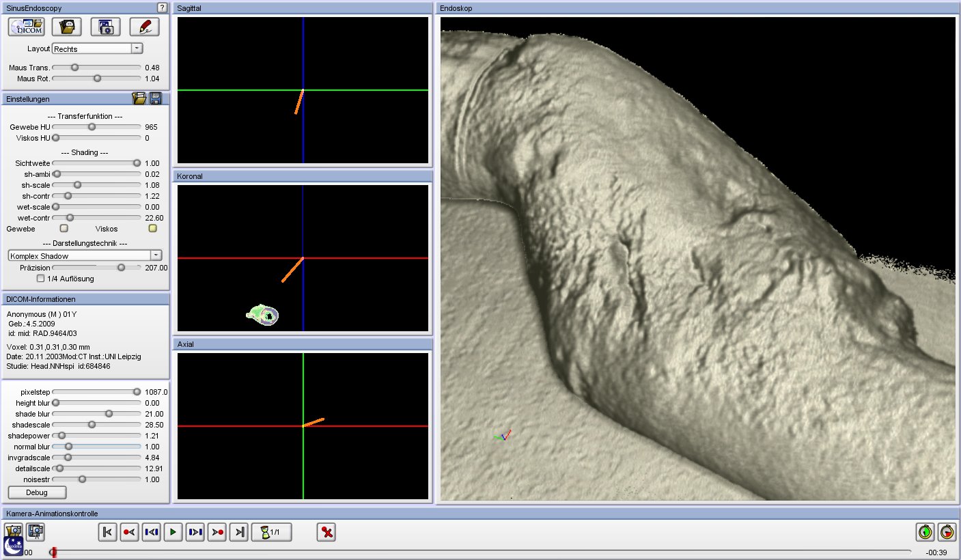Enable the 1/4 Auflösung checkbox

[x=41, y=279]
